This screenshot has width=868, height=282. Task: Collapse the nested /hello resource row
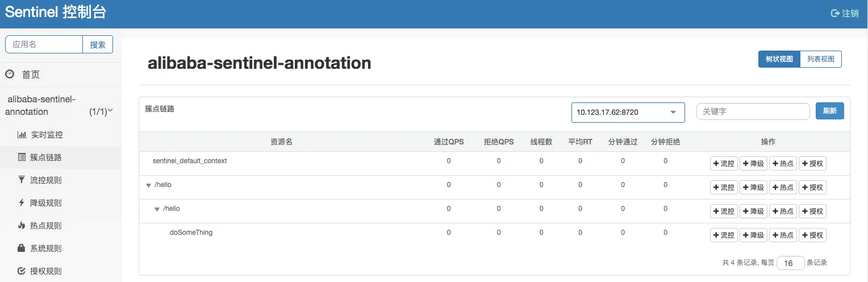(157, 209)
